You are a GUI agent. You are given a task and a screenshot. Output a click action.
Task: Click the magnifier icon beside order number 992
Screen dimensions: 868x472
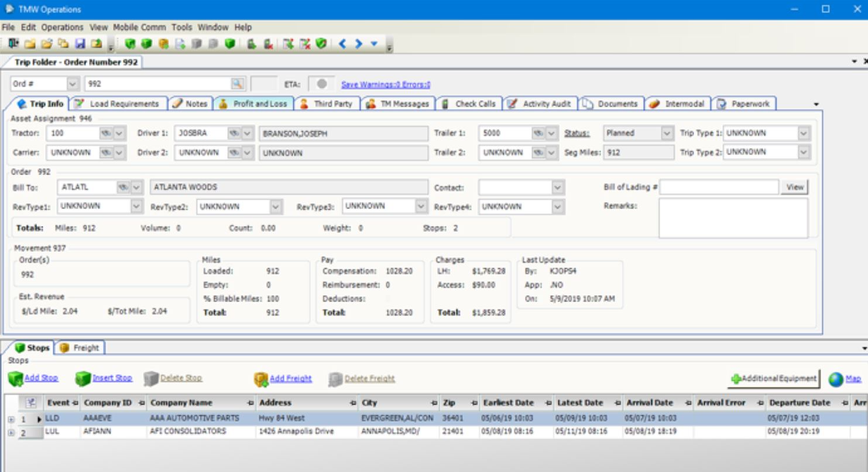pos(237,84)
